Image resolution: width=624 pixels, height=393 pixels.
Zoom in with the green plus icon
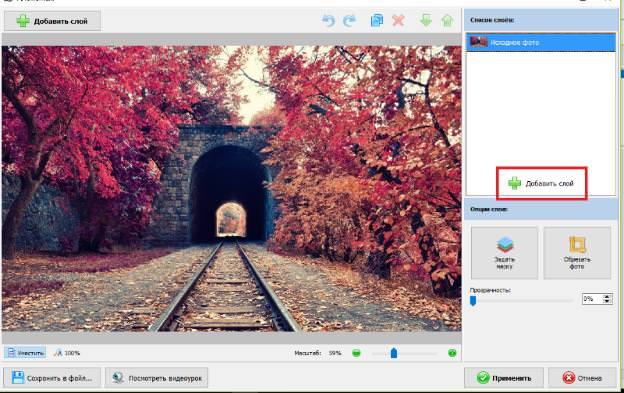[452, 353]
